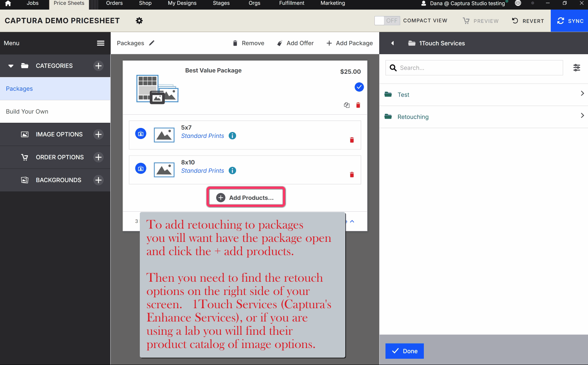The height and width of the screenshot is (365, 588).
Task: Click the 8x10 image selection badge
Action: (x=141, y=168)
